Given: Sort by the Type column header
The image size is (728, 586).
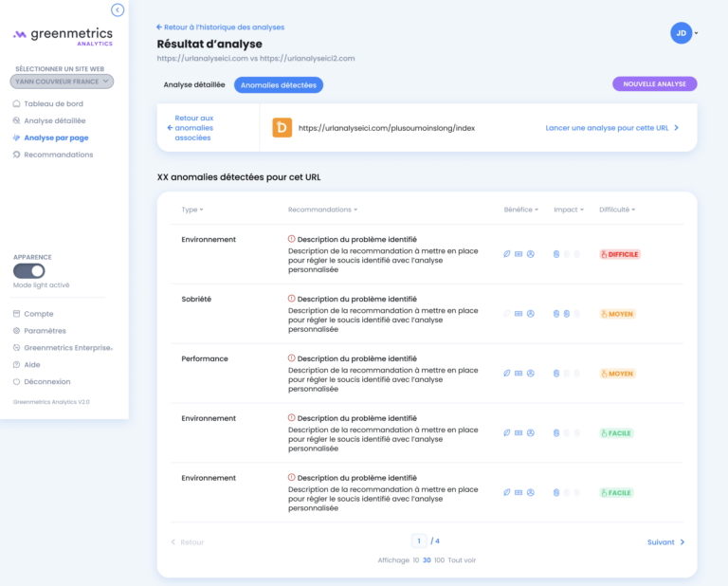Looking at the screenshot, I should tap(192, 210).
